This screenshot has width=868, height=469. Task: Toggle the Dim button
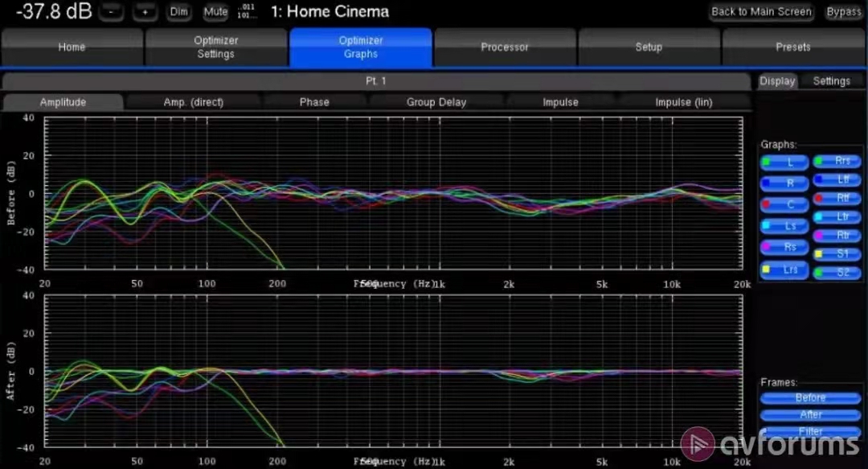click(178, 12)
